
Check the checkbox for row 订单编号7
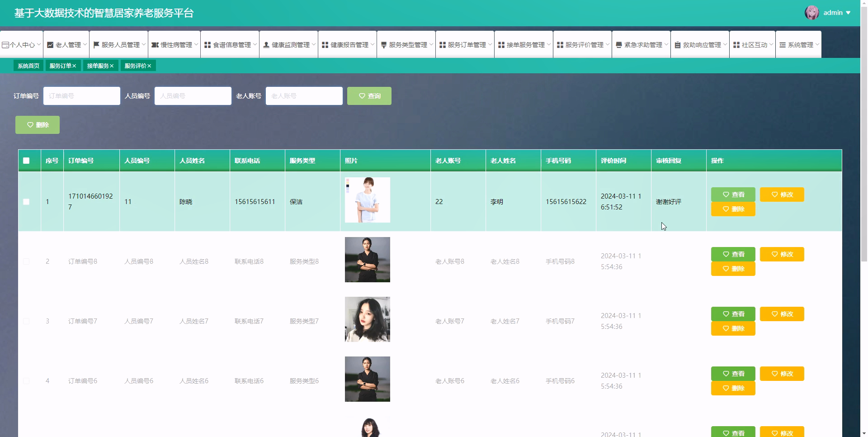26,321
